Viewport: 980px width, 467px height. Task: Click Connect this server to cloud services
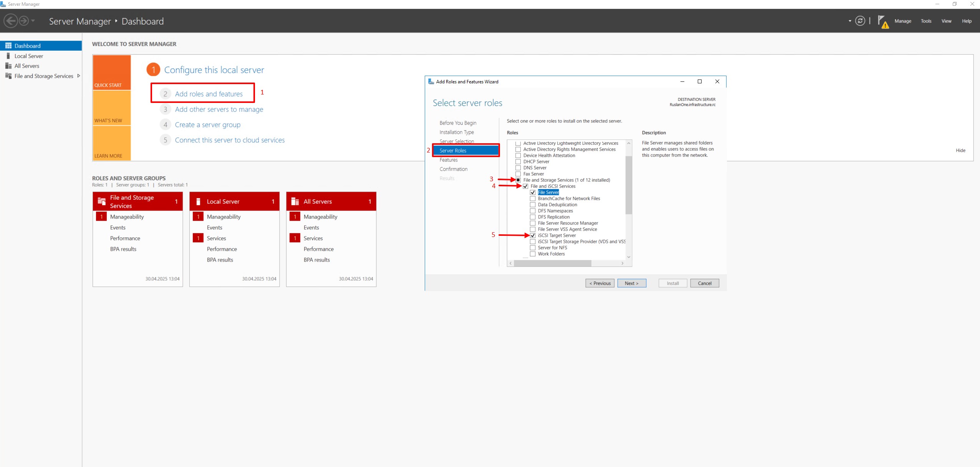point(230,140)
